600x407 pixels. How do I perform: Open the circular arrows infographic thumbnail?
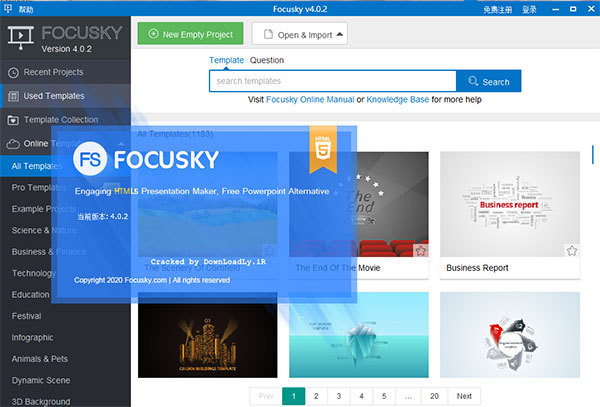coord(510,335)
